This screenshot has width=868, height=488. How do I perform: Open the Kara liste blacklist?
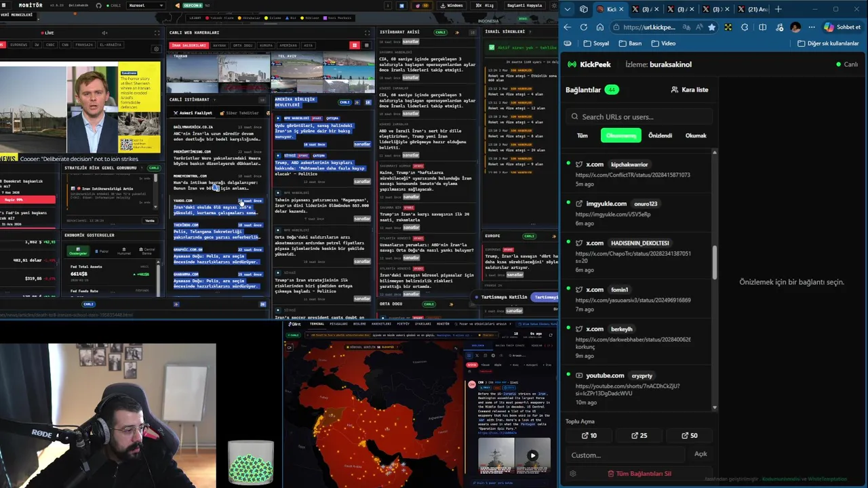(x=689, y=89)
